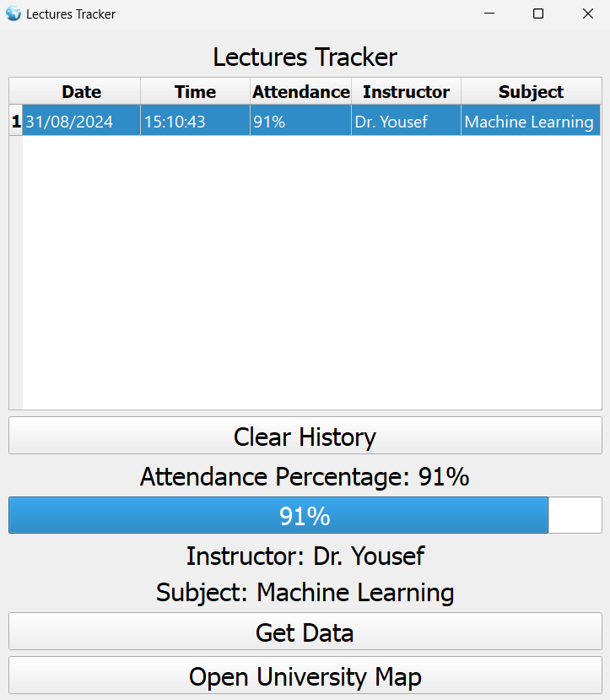
Task: Select the Dr. Yousef instructor cell
Action: pyautogui.click(x=405, y=121)
